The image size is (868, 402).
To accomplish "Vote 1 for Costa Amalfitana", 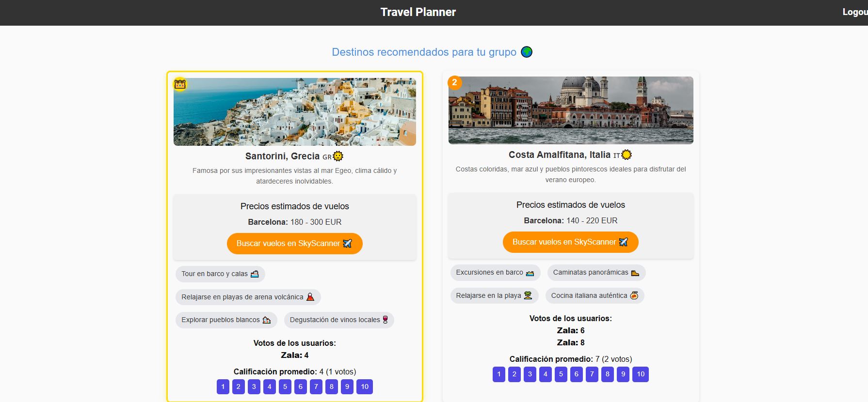I will point(499,374).
